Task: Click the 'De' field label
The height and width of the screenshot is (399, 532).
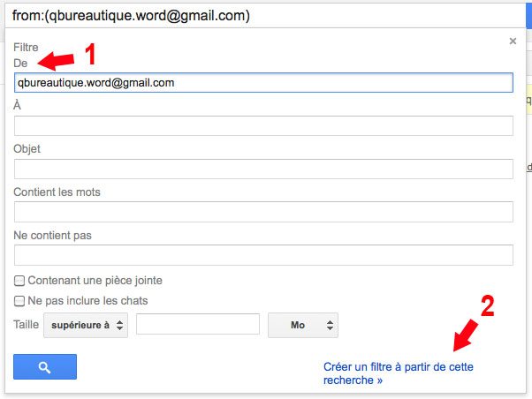Action: (x=21, y=64)
